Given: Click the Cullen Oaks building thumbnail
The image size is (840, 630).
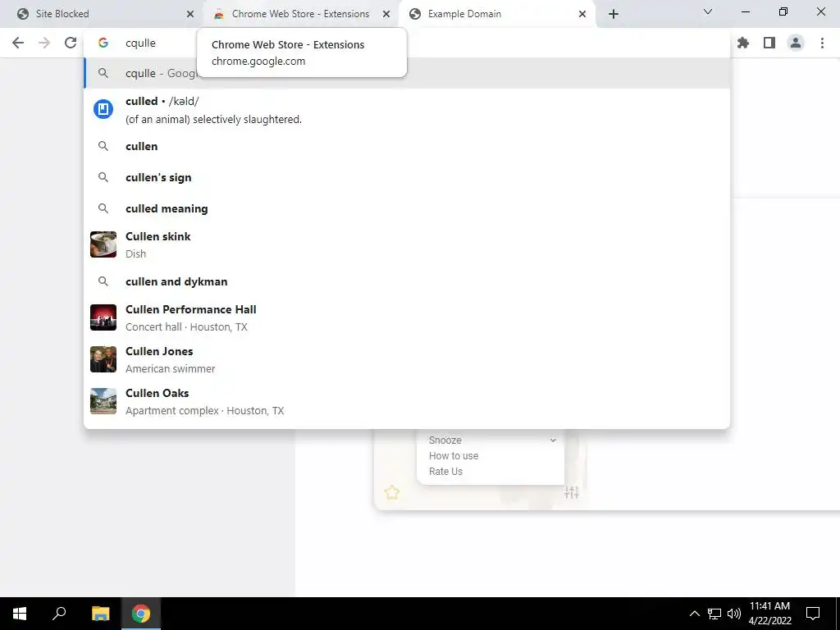Looking at the screenshot, I should 103,401.
